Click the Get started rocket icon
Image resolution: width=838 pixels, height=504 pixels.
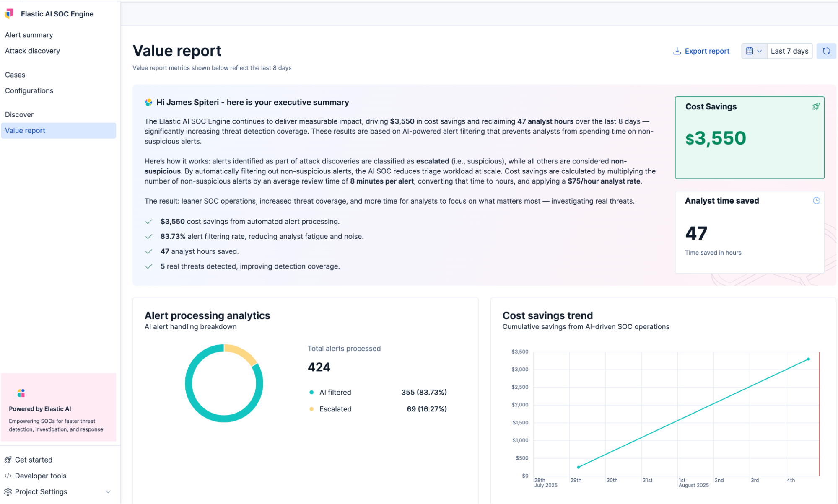click(8, 460)
